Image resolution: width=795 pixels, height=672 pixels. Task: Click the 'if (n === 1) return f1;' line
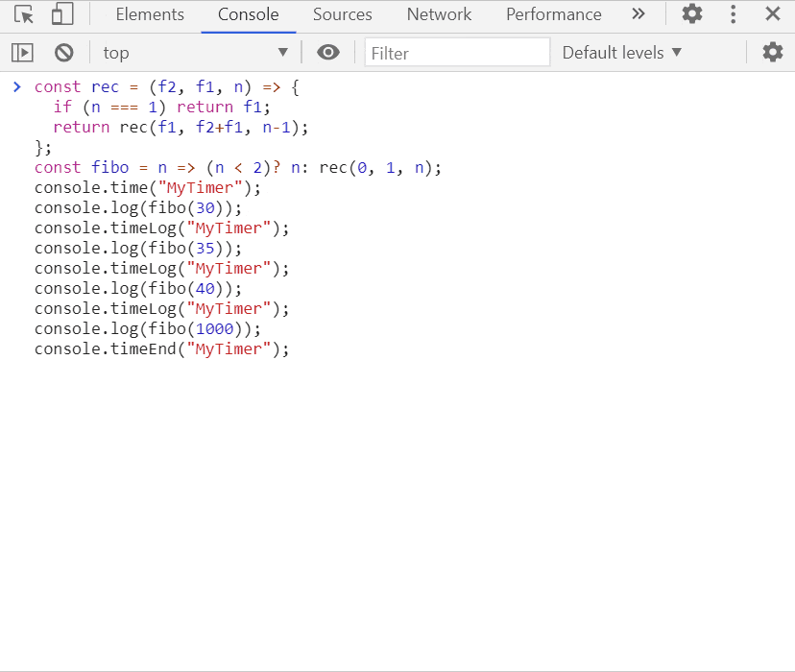click(x=161, y=108)
